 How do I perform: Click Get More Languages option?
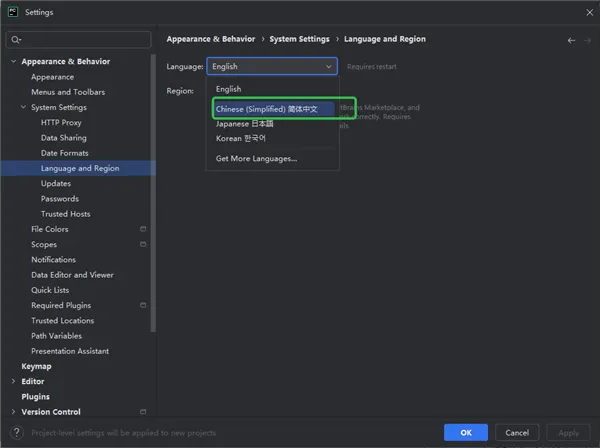pos(256,158)
